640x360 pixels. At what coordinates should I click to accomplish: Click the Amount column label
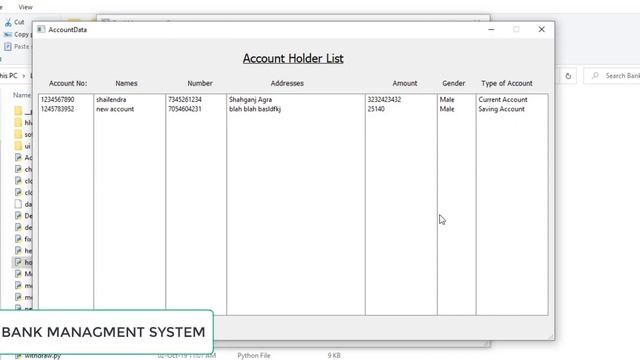click(404, 83)
